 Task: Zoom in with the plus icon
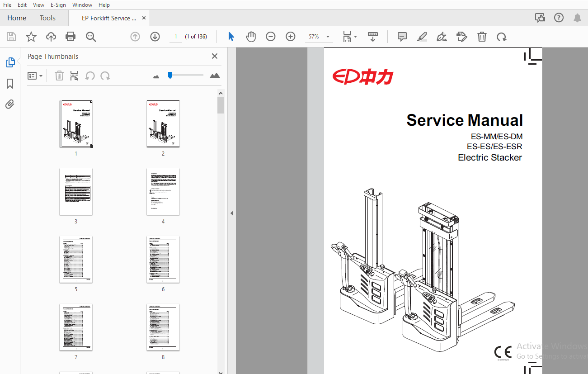click(x=290, y=37)
